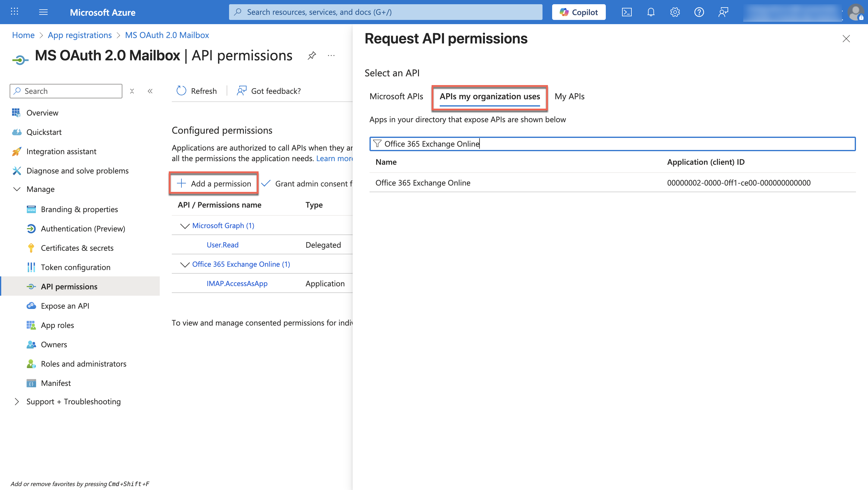
Task: Open portal settings gear
Action: click(x=675, y=12)
